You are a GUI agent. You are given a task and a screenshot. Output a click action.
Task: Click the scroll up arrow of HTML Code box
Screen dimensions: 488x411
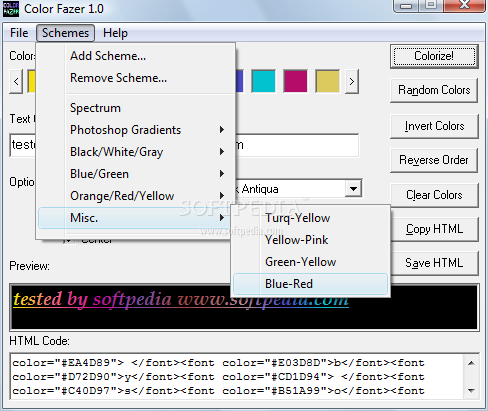click(x=471, y=363)
